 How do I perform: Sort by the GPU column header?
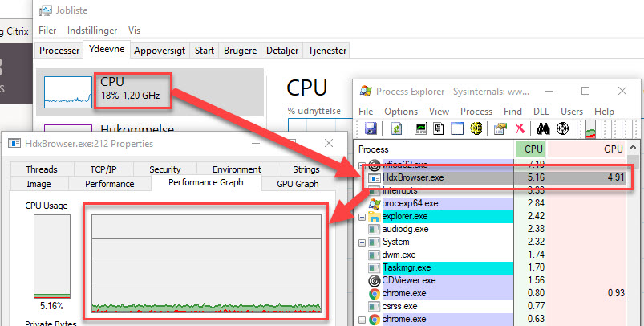(x=586, y=149)
